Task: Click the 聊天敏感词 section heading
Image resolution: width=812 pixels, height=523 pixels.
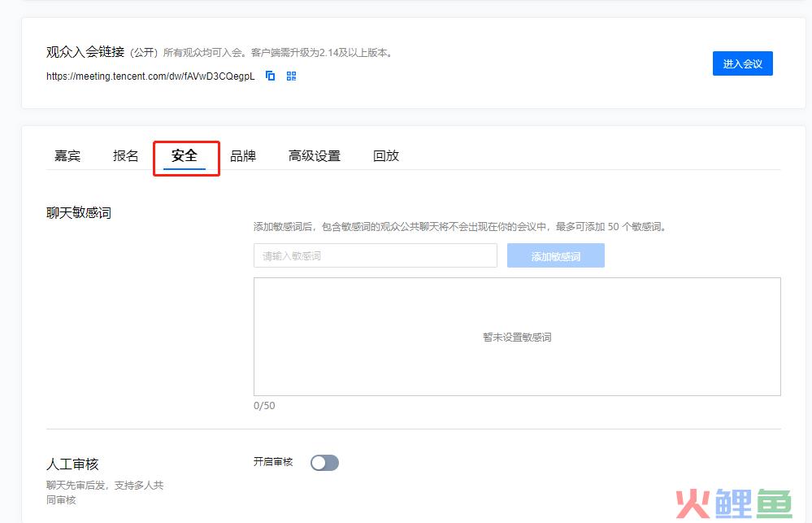Action: pos(79,212)
